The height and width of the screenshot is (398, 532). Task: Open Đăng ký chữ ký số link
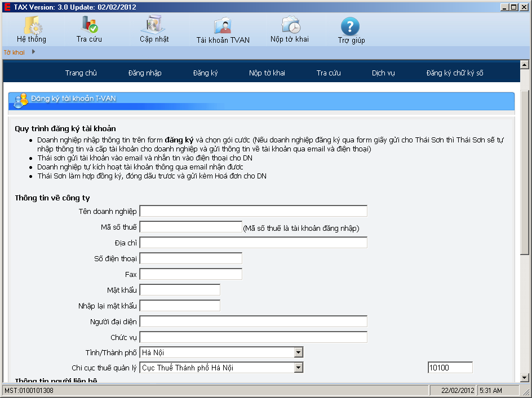(x=455, y=73)
